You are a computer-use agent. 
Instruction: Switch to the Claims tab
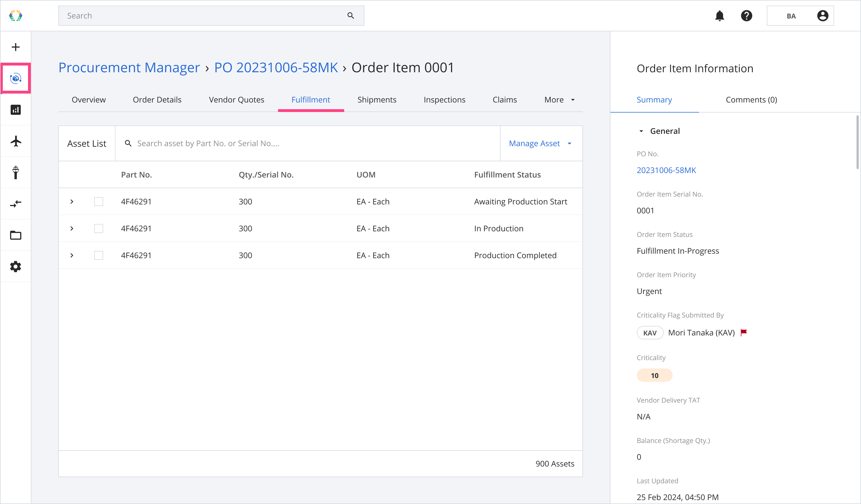pyautogui.click(x=505, y=100)
